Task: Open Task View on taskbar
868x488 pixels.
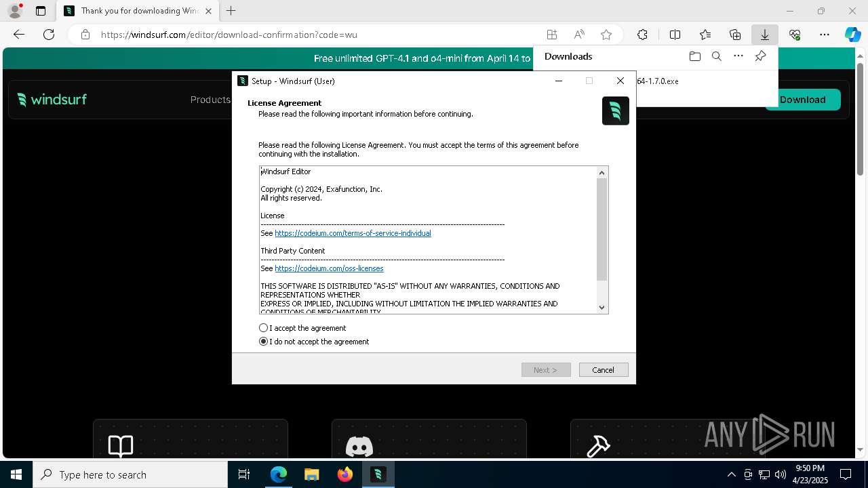Action: pyautogui.click(x=244, y=474)
